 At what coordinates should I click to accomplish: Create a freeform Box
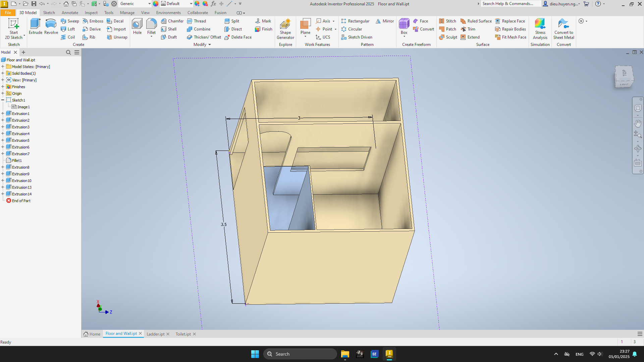coord(404,26)
